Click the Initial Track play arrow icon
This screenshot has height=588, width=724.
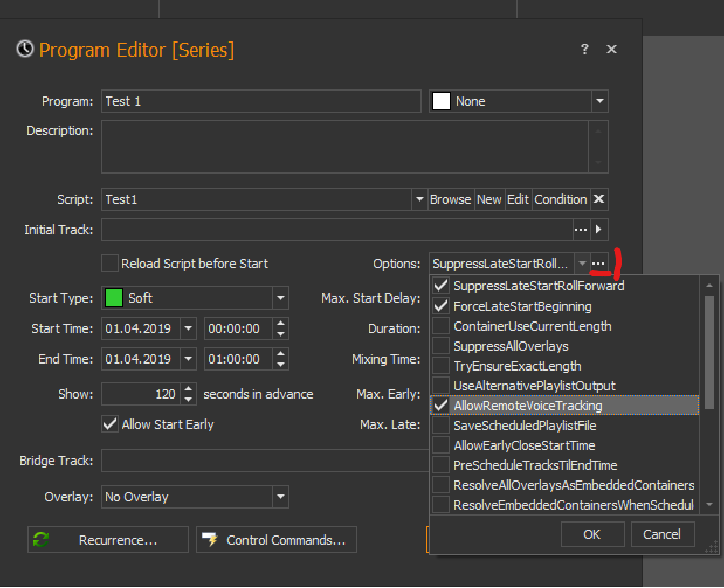coord(598,230)
